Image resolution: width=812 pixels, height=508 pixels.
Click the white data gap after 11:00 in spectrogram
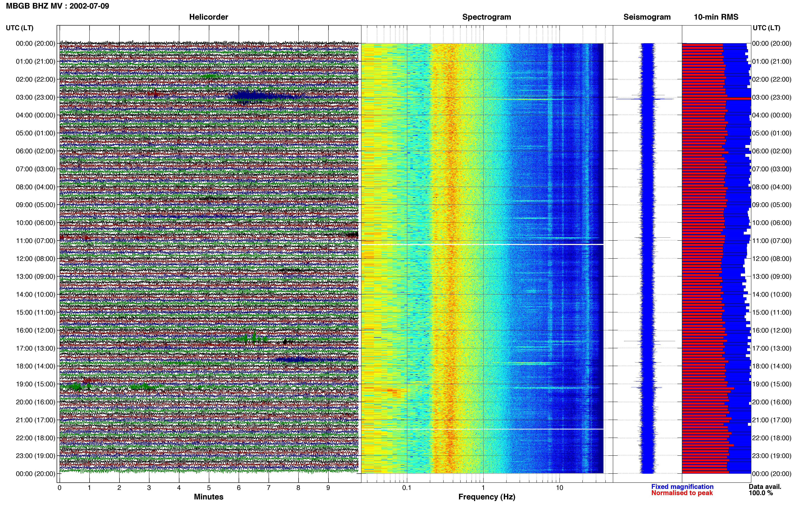pos(482,245)
